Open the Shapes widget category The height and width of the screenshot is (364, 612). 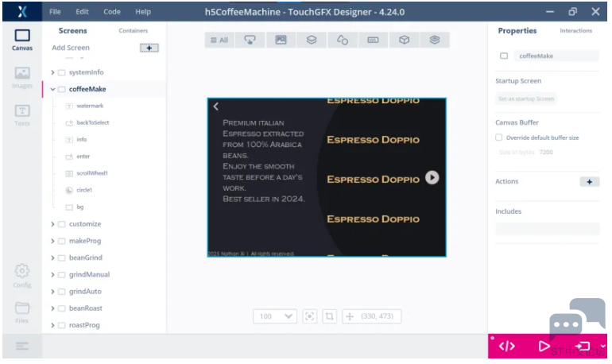point(343,40)
